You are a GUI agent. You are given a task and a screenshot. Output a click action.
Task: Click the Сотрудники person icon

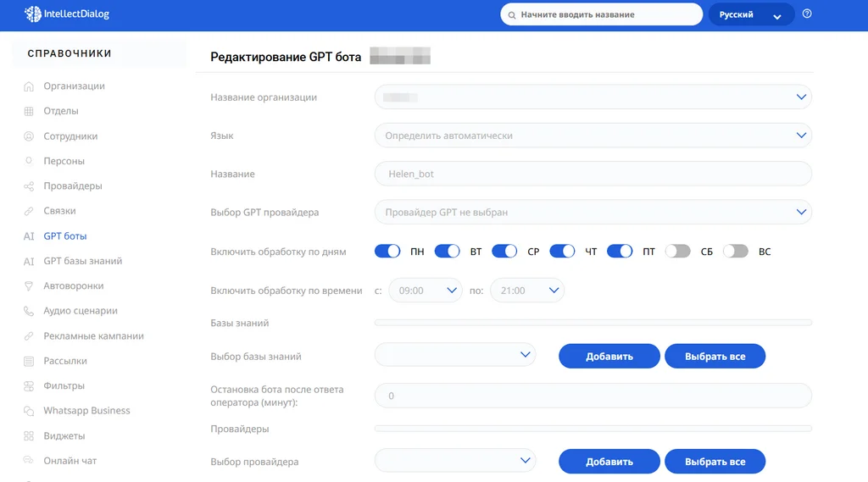point(29,136)
